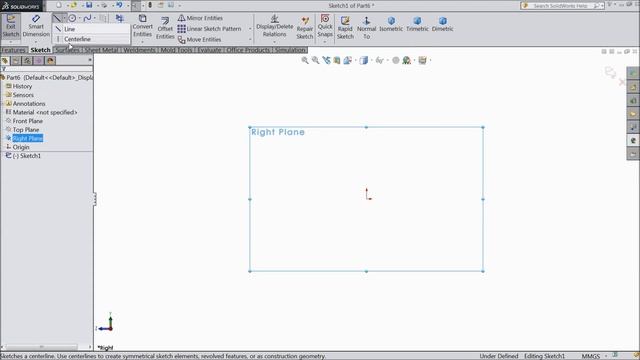The height and width of the screenshot is (360, 640).
Task: Switch to Trimetric view
Action: pyautogui.click(x=417, y=24)
